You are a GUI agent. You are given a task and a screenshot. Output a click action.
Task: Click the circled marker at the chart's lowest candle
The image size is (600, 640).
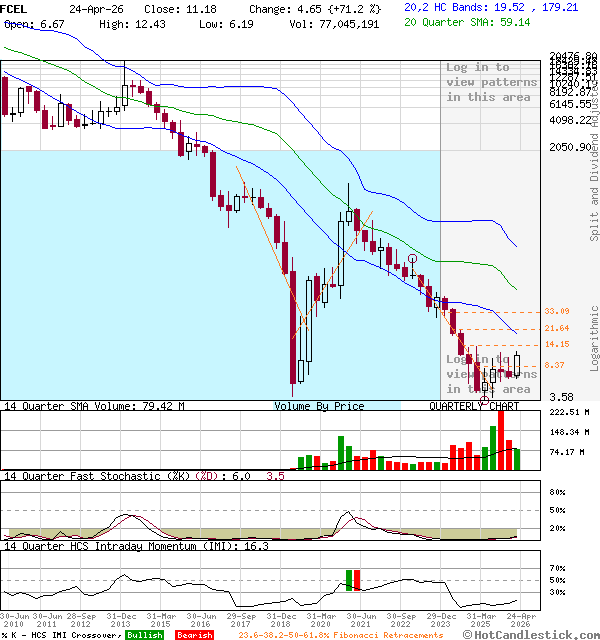[485, 400]
